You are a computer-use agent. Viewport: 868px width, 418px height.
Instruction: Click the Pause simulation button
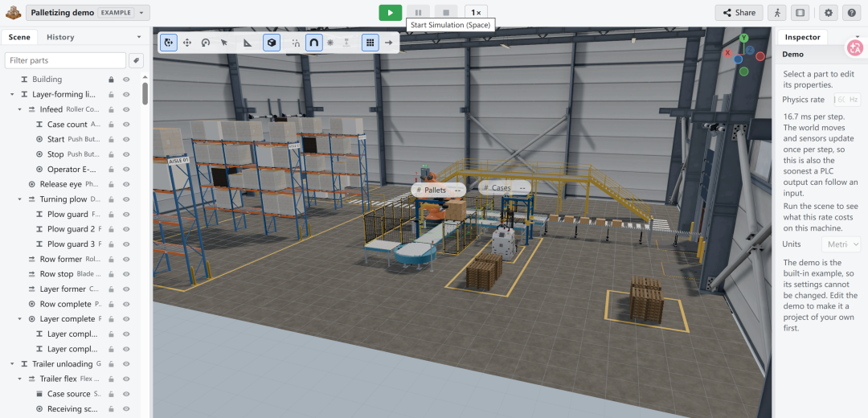(x=419, y=13)
